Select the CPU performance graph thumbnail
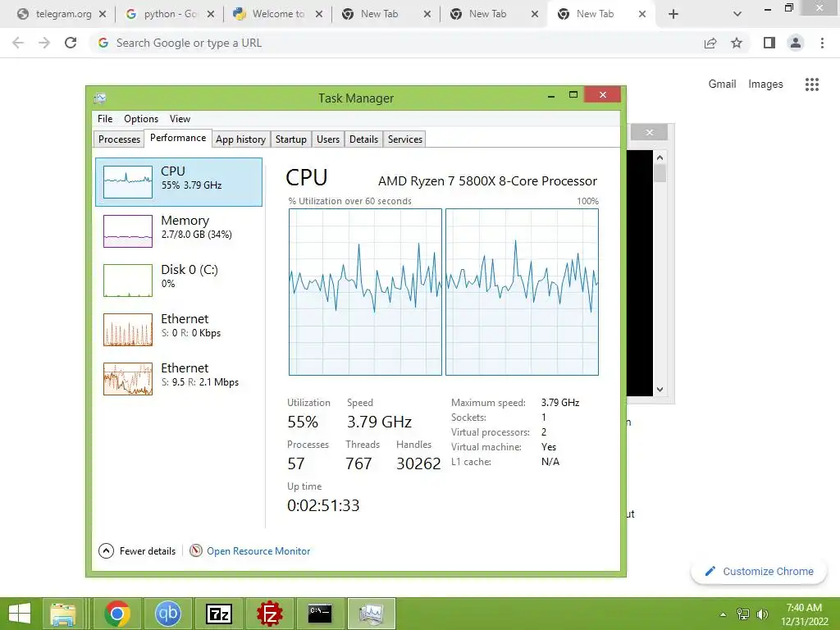 coord(127,182)
